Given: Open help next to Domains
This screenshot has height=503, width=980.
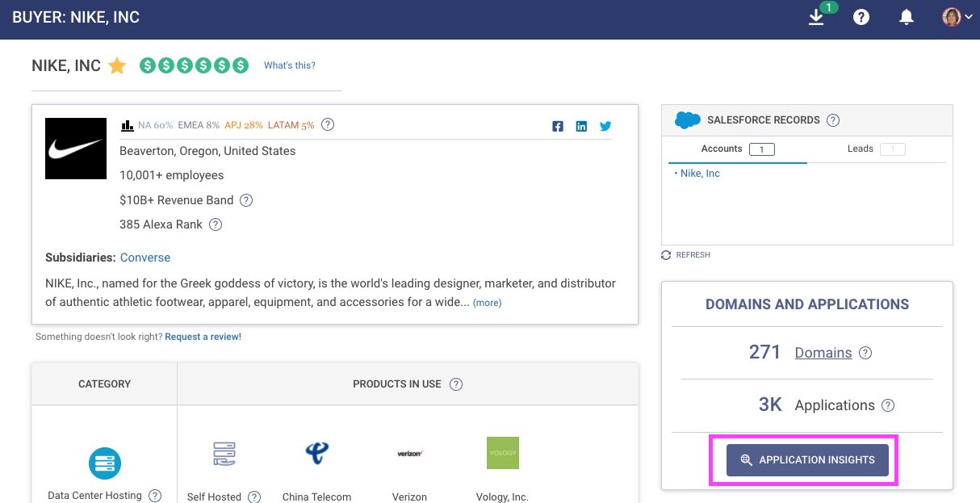Looking at the screenshot, I should point(865,353).
